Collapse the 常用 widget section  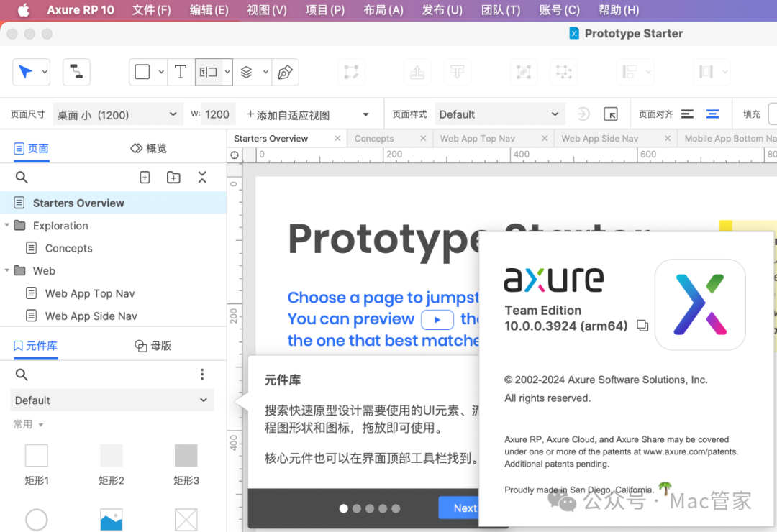[x=40, y=425]
